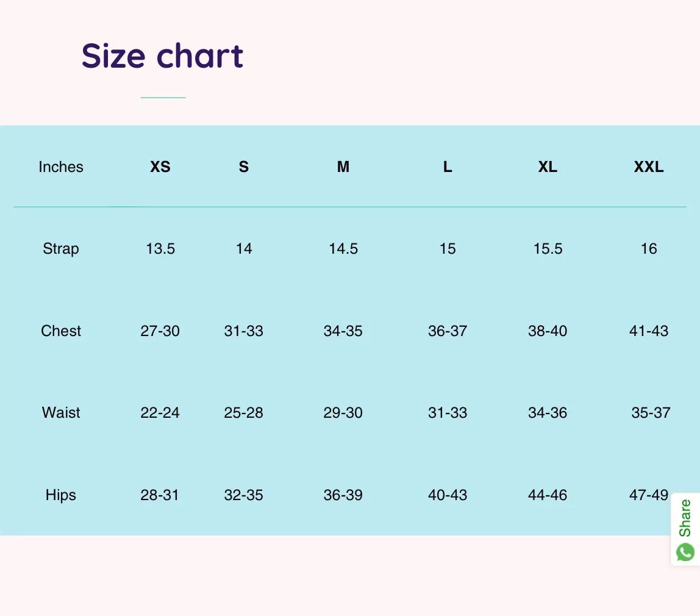The height and width of the screenshot is (616, 700).
Task: Click chest value 41-43 for XXL
Action: click(x=649, y=331)
